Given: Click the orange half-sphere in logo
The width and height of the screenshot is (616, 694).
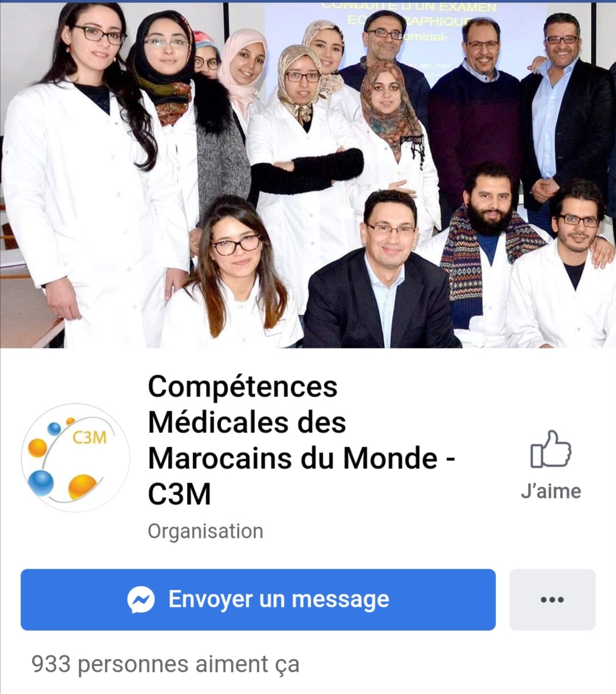Looking at the screenshot, I should click(x=83, y=486).
